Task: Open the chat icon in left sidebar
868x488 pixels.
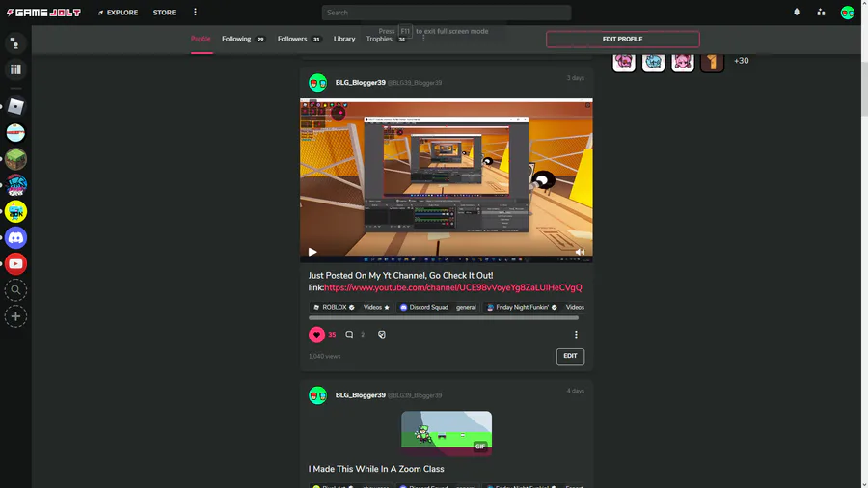Action: pyautogui.click(x=15, y=43)
